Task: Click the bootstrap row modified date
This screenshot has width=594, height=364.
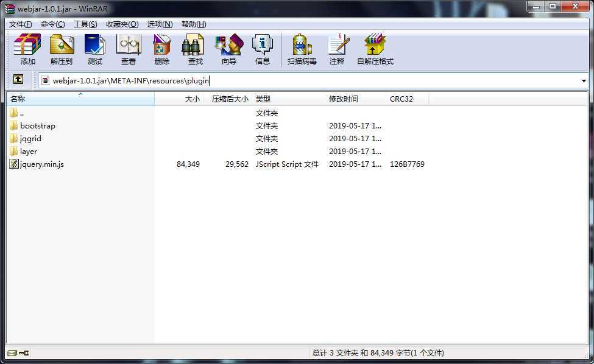Action: [355, 125]
